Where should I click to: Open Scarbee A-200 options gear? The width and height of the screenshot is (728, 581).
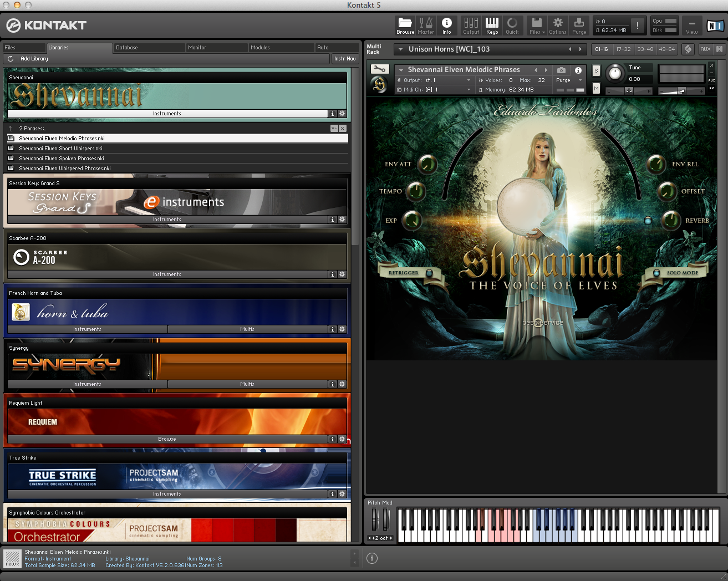[342, 274]
